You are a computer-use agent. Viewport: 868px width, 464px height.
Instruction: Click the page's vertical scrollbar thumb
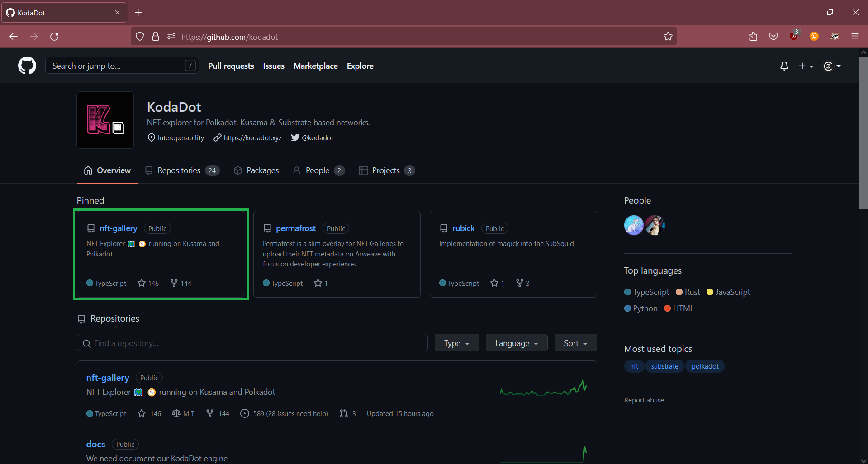863,133
